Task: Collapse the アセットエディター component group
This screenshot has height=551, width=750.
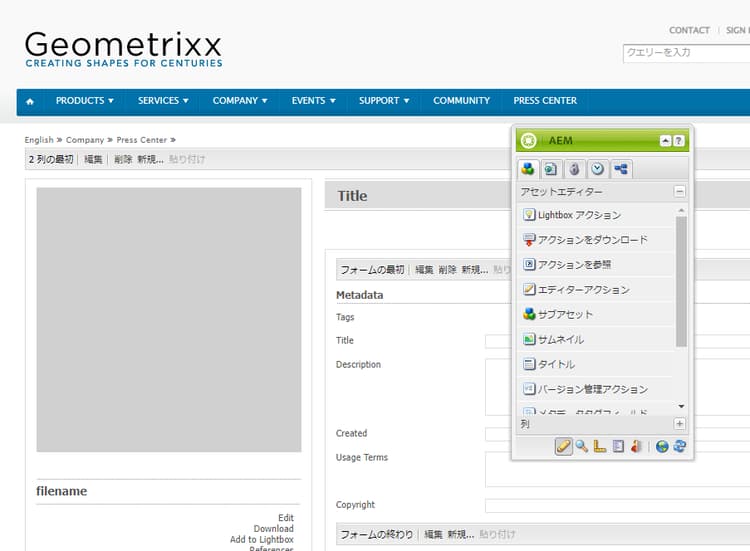Action: tap(679, 192)
